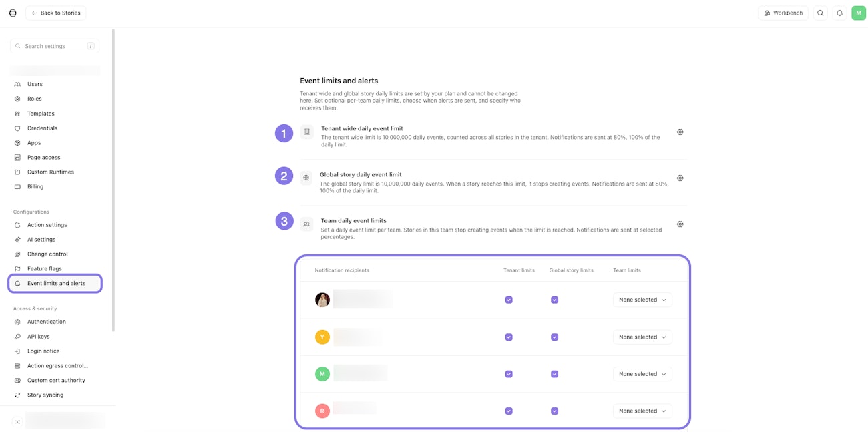Focus the Search settings input field
Viewport: 868px width, 432px height.
[55, 46]
